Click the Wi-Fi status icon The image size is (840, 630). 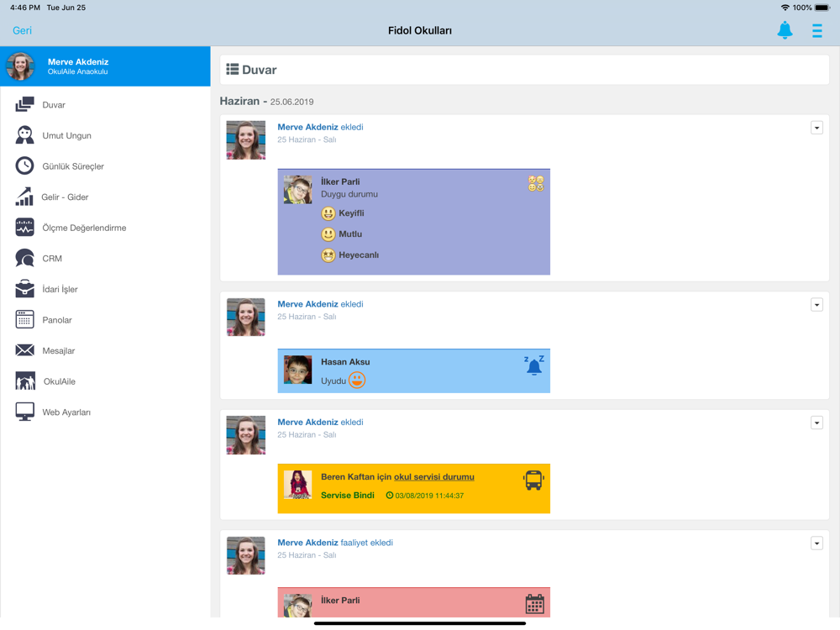click(785, 8)
